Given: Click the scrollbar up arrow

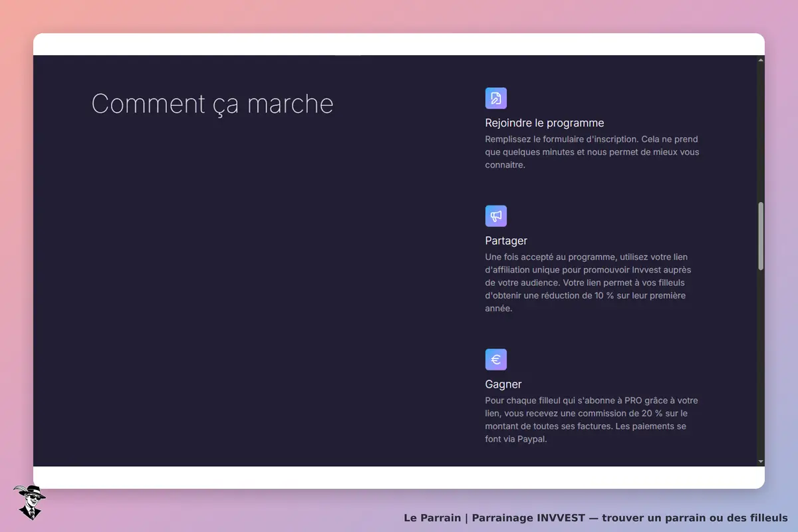Looking at the screenshot, I should (x=761, y=60).
